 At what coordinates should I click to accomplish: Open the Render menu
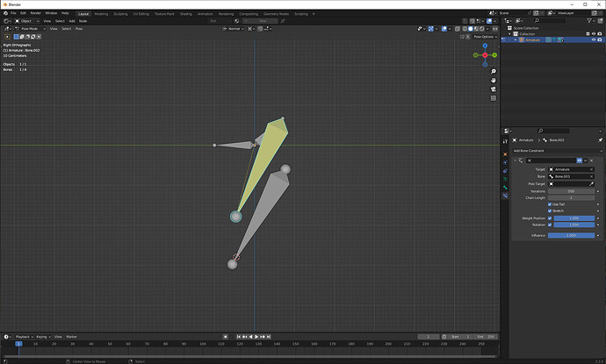point(35,13)
